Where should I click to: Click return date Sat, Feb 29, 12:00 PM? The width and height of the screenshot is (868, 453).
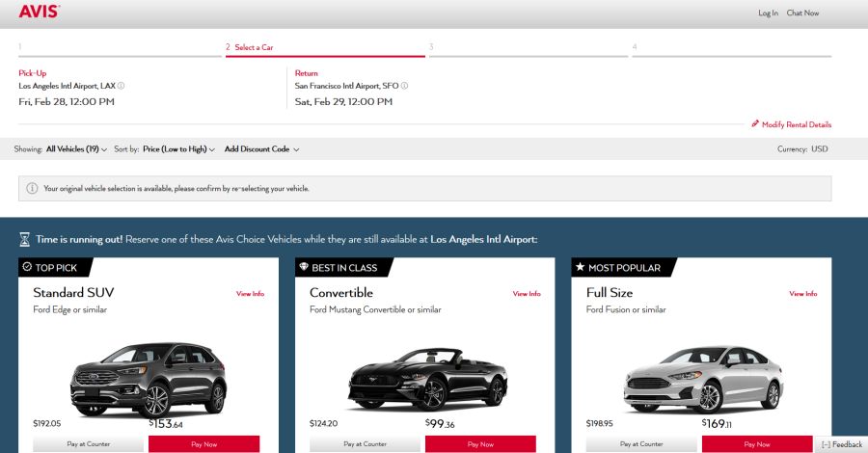click(x=343, y=102)
